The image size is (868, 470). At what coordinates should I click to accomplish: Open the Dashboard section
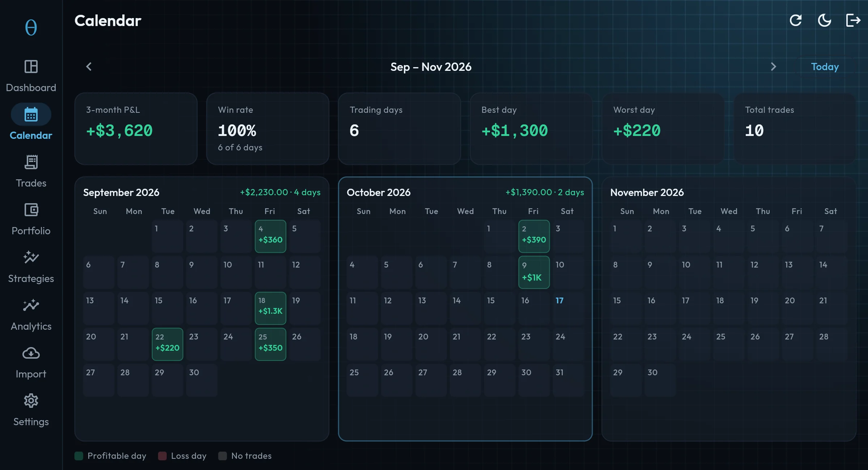pos(31,76)
